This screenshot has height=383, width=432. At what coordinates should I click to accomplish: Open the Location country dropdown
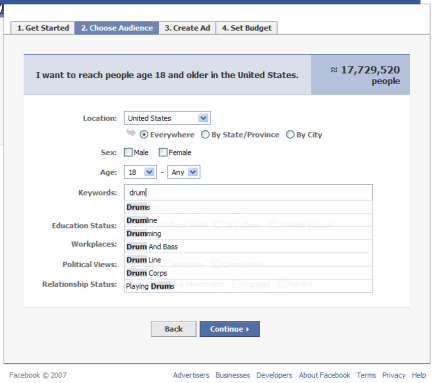point(167,118)
